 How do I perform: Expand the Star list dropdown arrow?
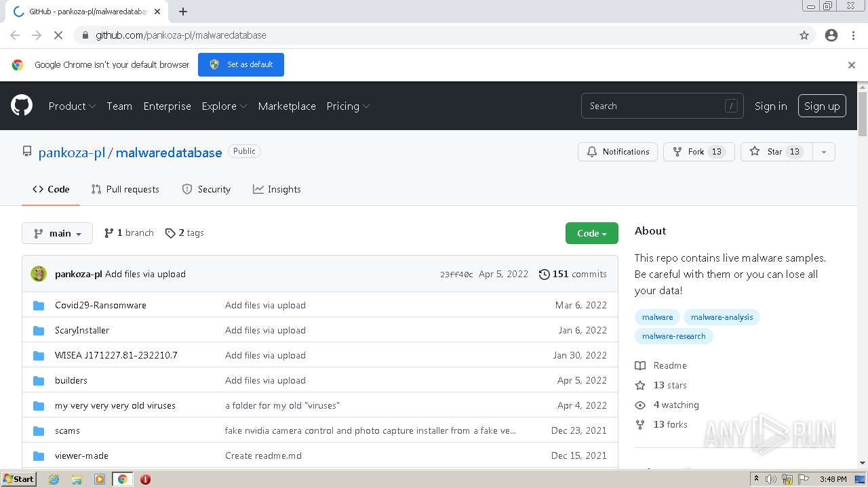pos(824,152)
